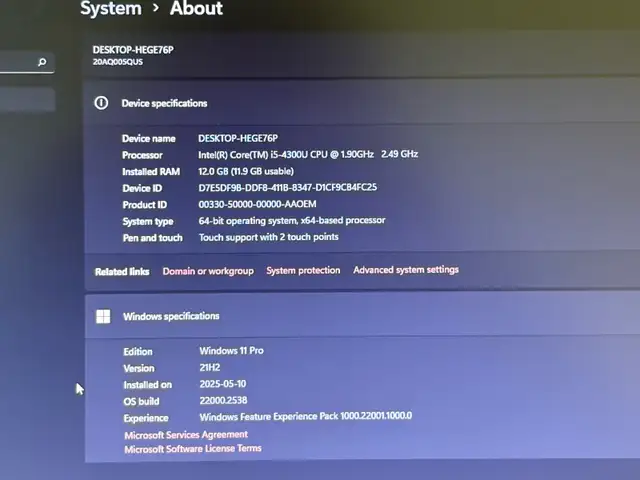Click the Experience label
Screen dimensions: 640x480
146,418
